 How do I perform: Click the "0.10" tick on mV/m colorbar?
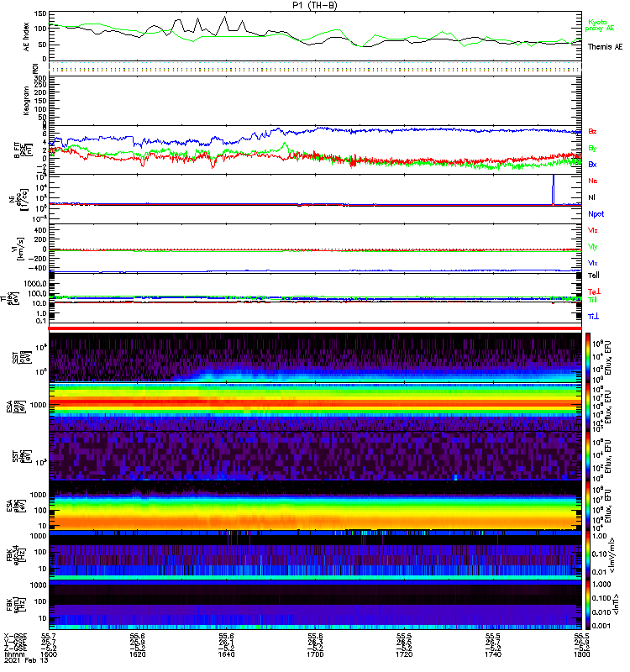600,554
